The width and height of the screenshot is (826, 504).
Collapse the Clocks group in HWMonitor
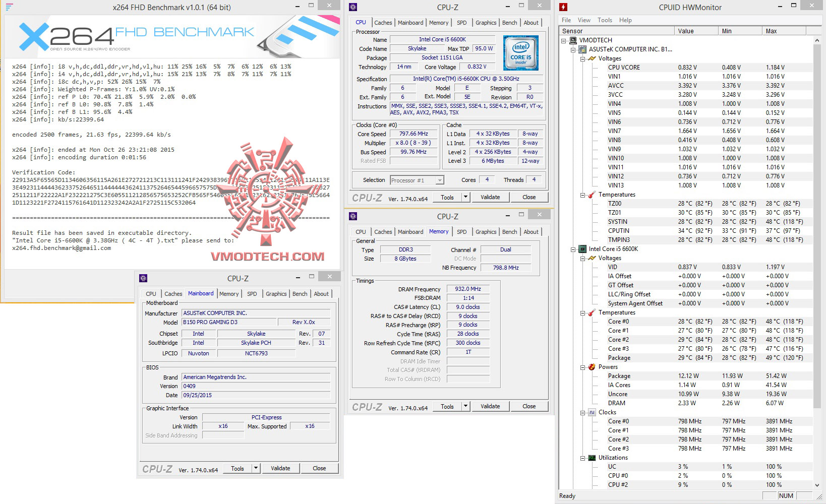pos(582,413)
